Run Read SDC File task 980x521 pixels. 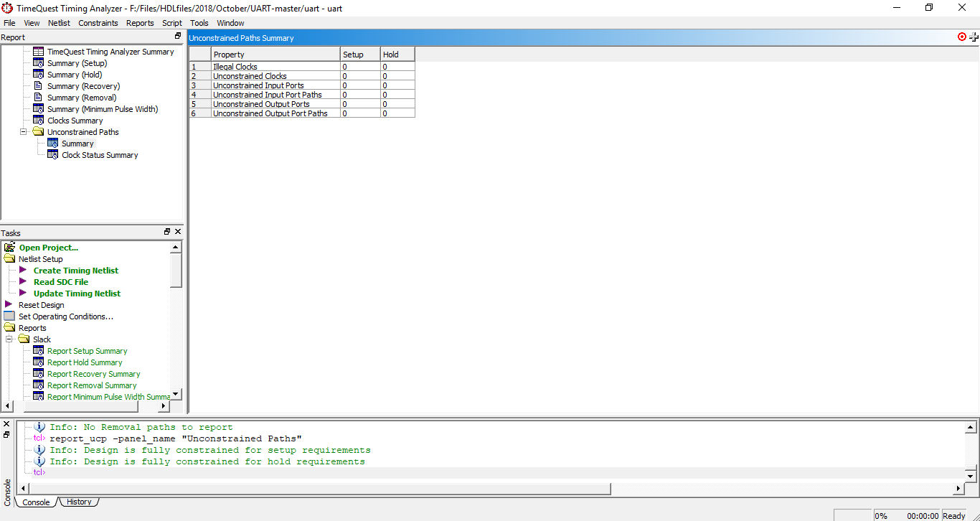61,282
